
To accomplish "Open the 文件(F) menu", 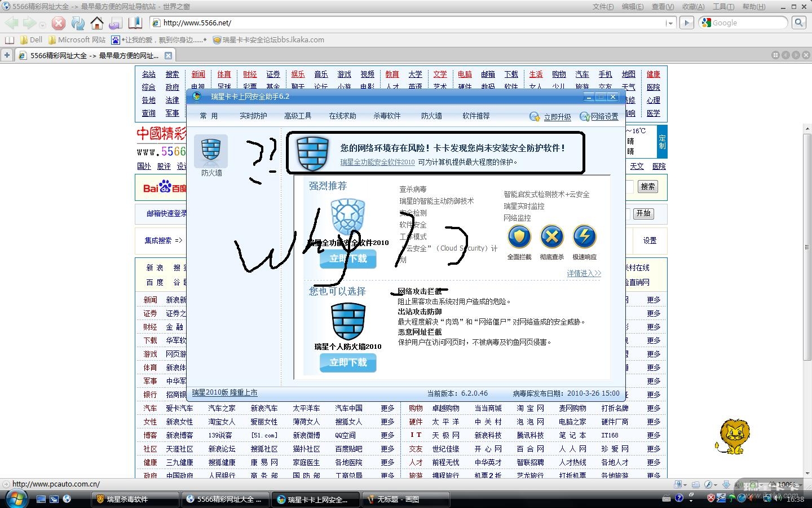I will click(603, 7).
